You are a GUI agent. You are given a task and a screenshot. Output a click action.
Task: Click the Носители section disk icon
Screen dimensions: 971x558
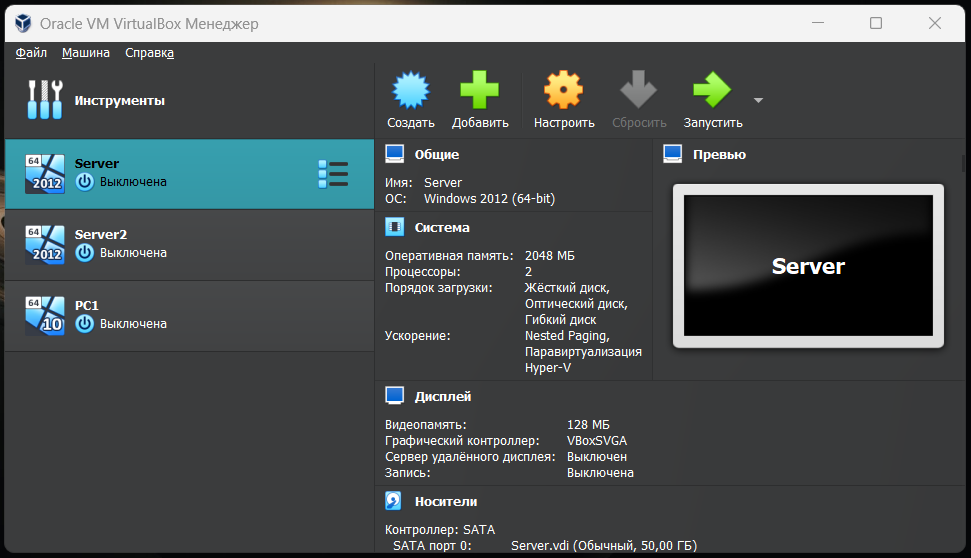pos(394,501)
